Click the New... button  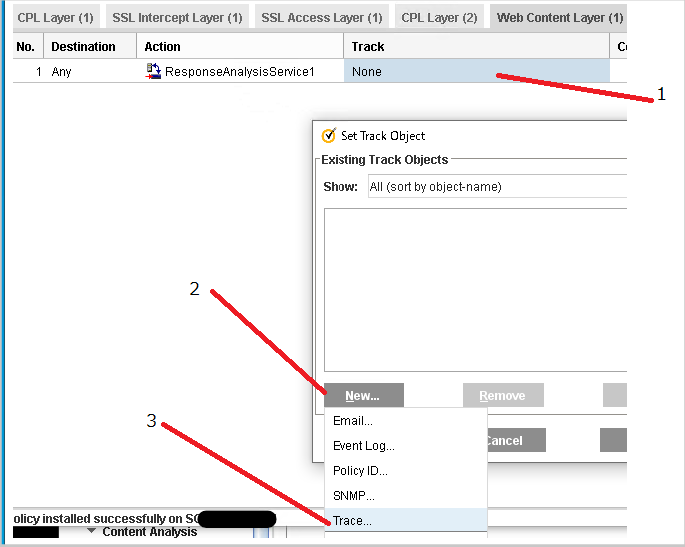point(364,395)
